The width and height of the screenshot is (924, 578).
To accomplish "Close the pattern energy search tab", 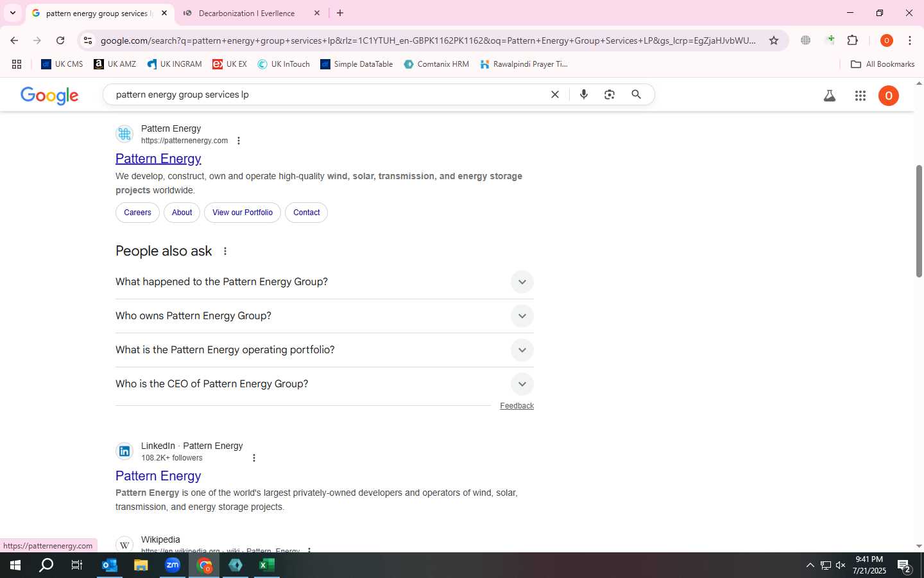I will click(164, 13).
